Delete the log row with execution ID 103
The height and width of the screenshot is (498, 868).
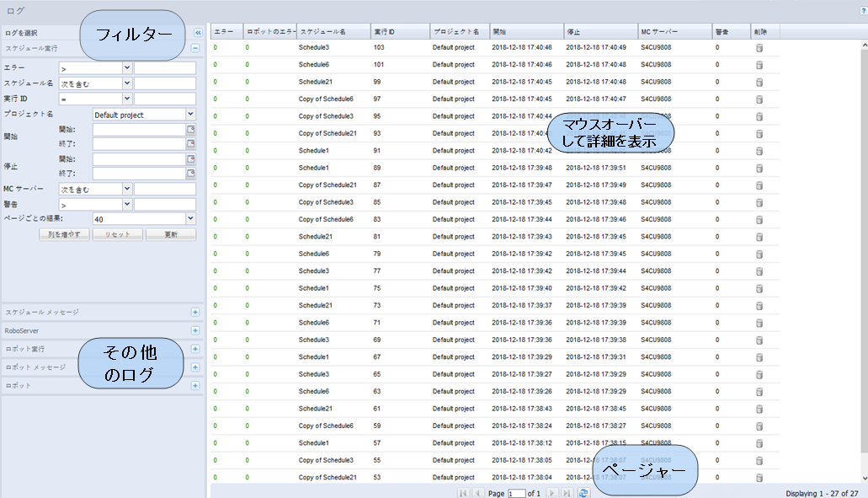pos(759,48)
